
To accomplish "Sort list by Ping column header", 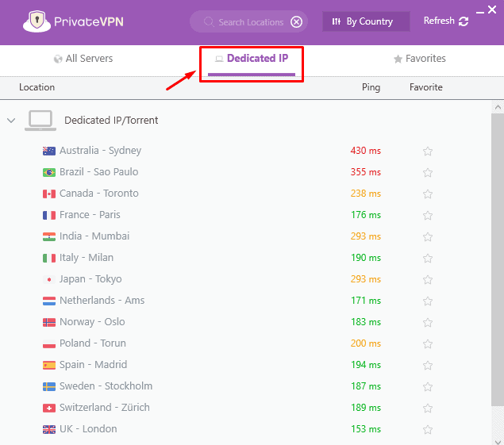I will (x=370, y=87).
